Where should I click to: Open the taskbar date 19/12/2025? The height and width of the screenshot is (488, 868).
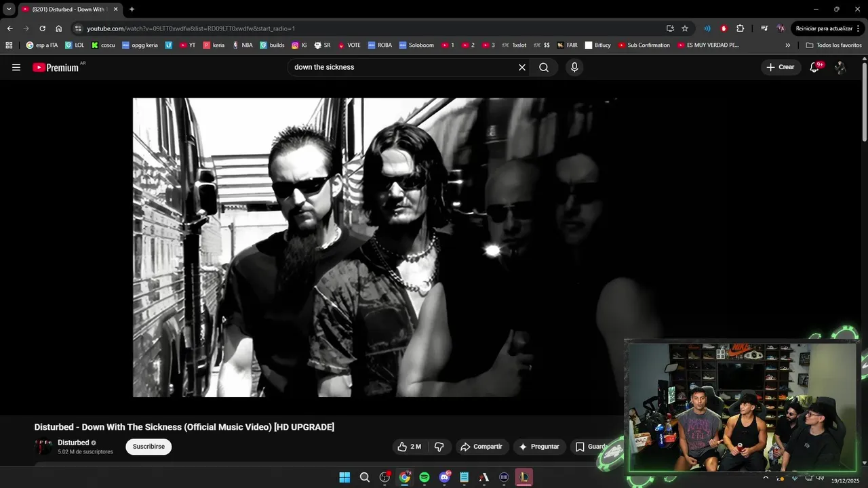tap(846, 481)
